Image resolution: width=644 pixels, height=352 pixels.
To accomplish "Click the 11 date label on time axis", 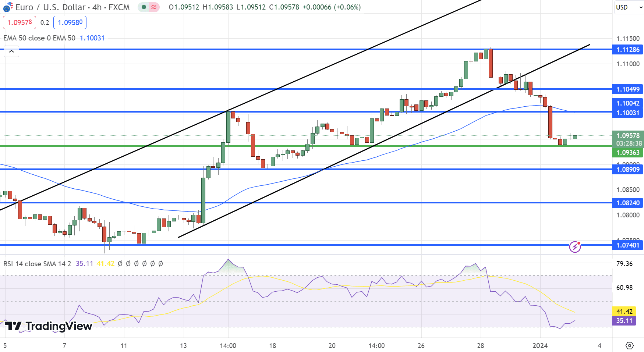I will pos(124,345).
